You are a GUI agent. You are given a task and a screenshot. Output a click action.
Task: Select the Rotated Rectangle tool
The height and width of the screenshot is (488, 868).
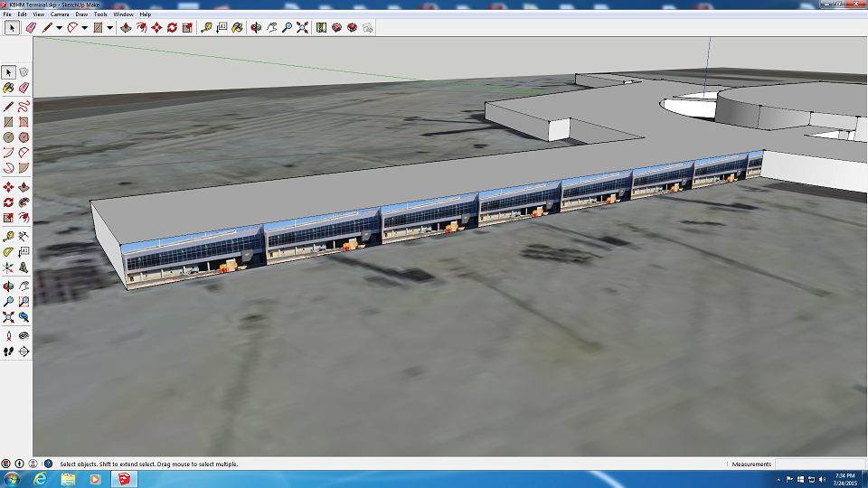24,122
